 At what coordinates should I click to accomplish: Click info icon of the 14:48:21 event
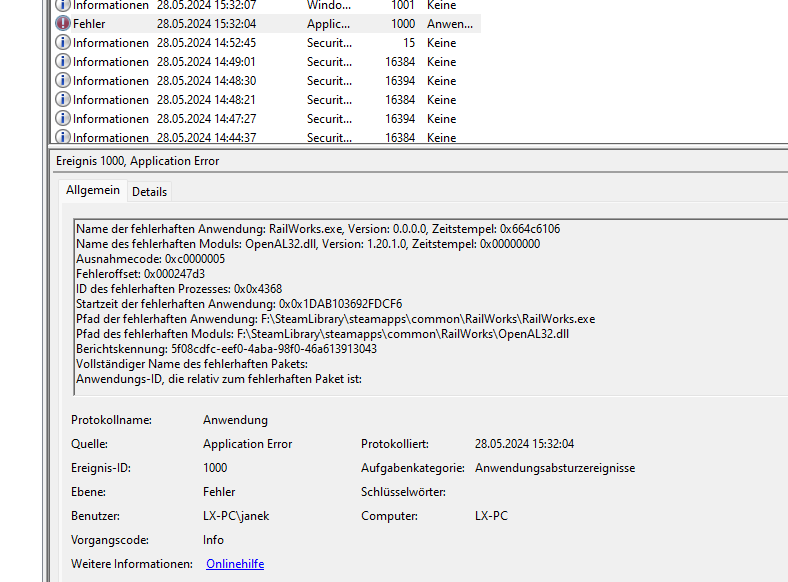pos(62,100)
